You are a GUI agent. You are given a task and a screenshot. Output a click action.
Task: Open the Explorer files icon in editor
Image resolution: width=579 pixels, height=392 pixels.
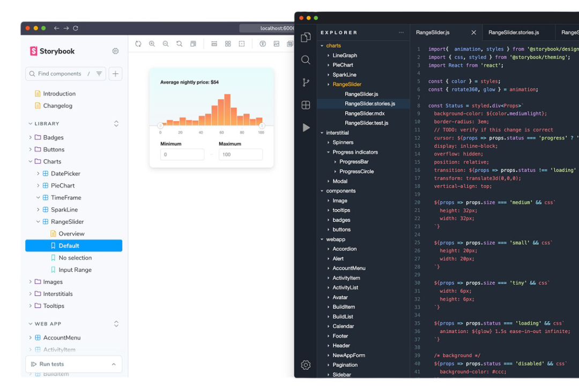306,37
